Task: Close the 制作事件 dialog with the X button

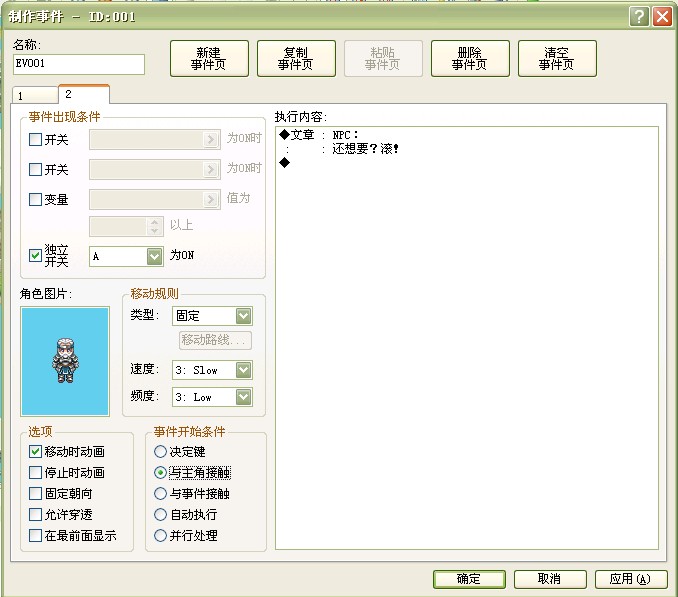Action: pos(662,17)
